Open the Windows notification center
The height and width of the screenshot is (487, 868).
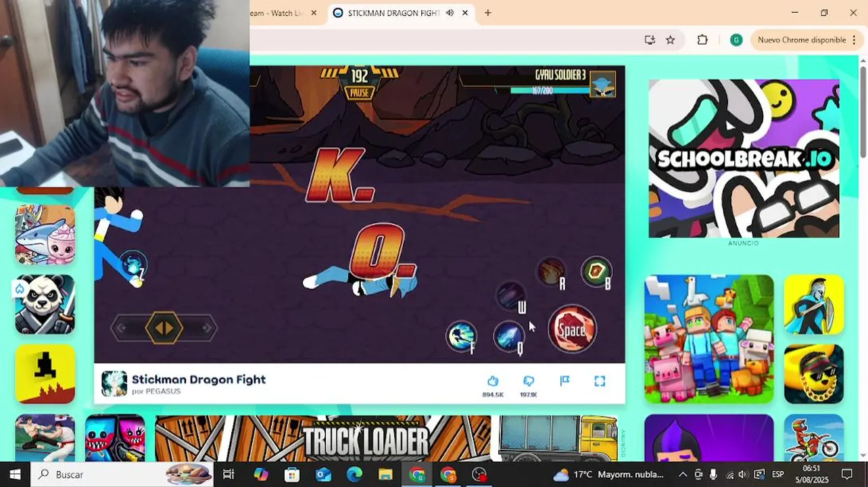pos(847,474)
